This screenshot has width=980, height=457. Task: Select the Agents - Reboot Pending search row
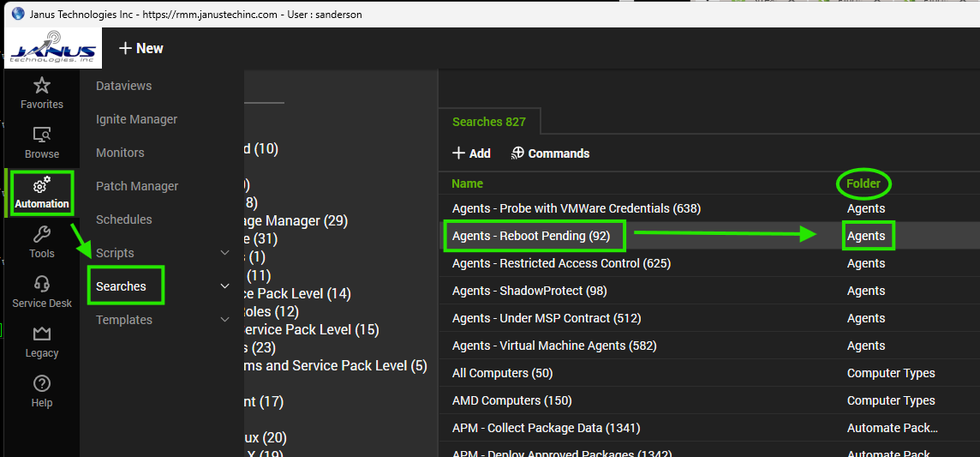pos(531,236)
